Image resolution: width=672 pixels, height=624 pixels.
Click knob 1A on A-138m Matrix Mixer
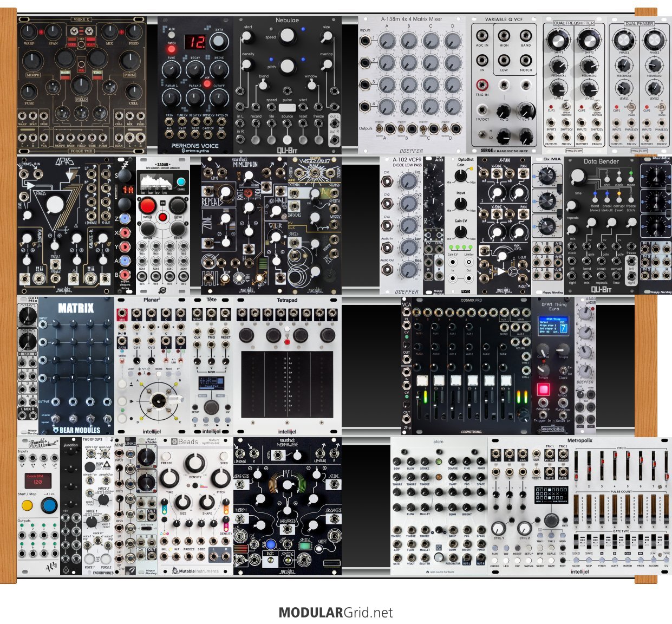pyautogui.click(x=387, y=41)
